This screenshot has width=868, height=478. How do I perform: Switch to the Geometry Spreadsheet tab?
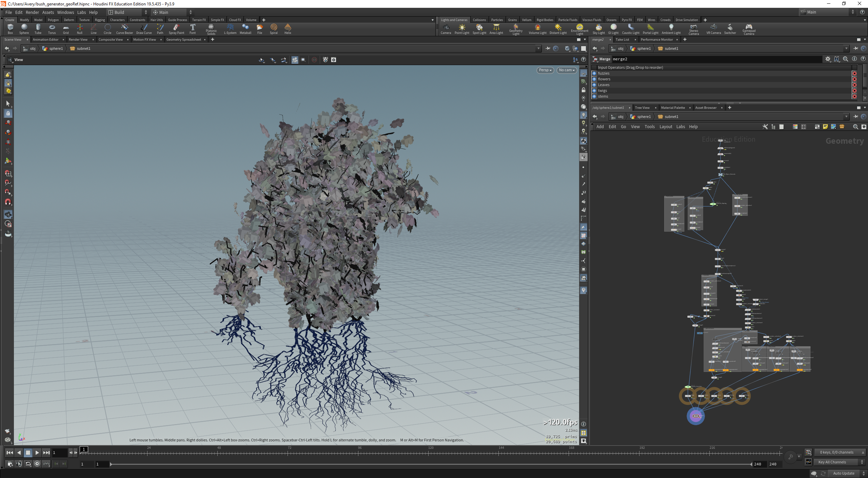[183, 40]
